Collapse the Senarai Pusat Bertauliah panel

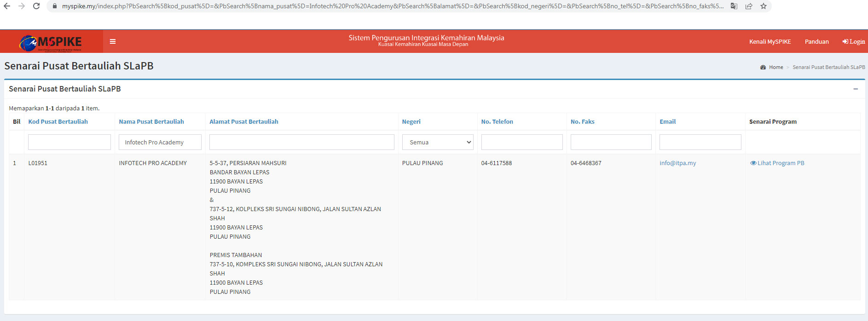point(856,89)
